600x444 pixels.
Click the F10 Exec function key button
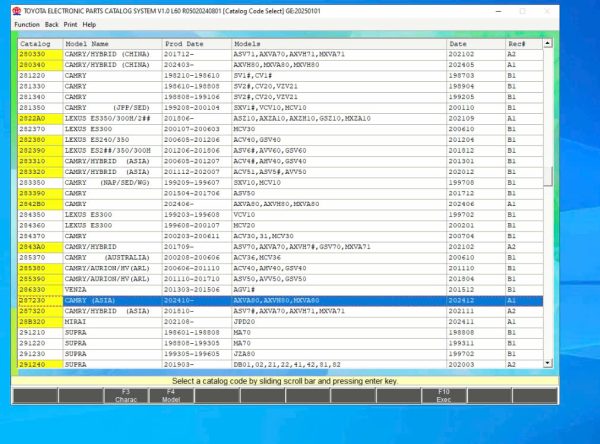click(x=443, y=395)
